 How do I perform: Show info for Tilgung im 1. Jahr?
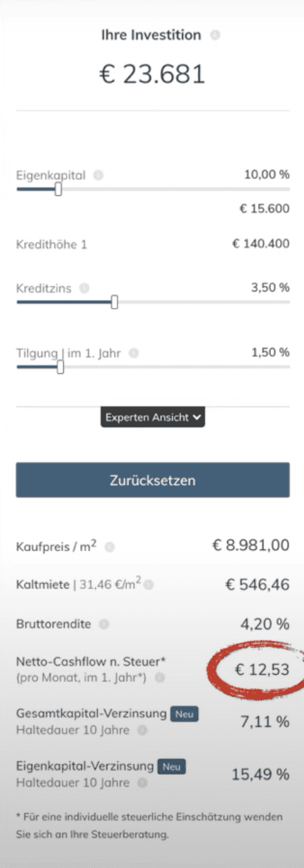click(x=134, y=353)
